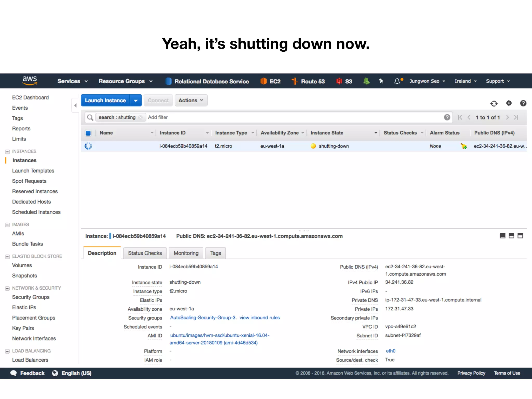Collapse the NETWORK & SECURITY section
Image resolution: width=532 pixels, height=399 pixels.
7,288
